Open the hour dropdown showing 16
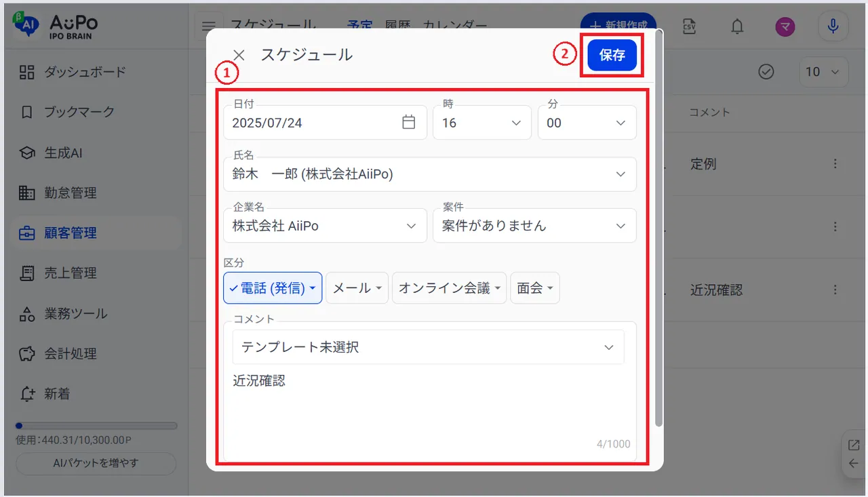The height and width of the screenshot is (497, 868). click(x=481, y=123)
